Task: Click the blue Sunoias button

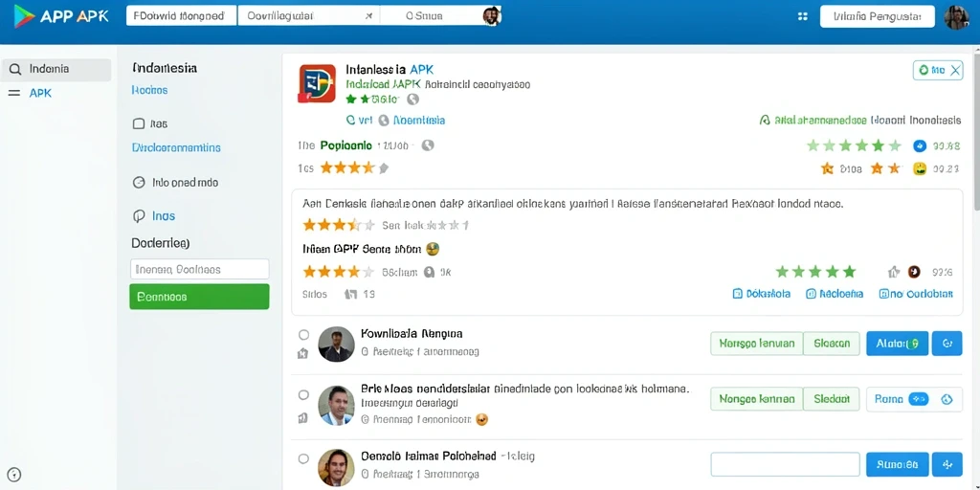Action: (898, 464)
